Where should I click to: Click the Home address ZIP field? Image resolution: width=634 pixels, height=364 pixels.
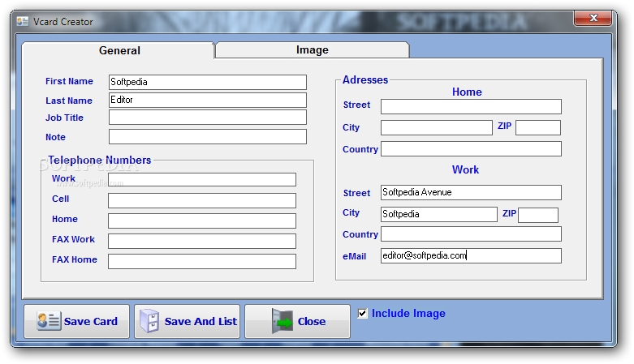[x=538, y=127]
